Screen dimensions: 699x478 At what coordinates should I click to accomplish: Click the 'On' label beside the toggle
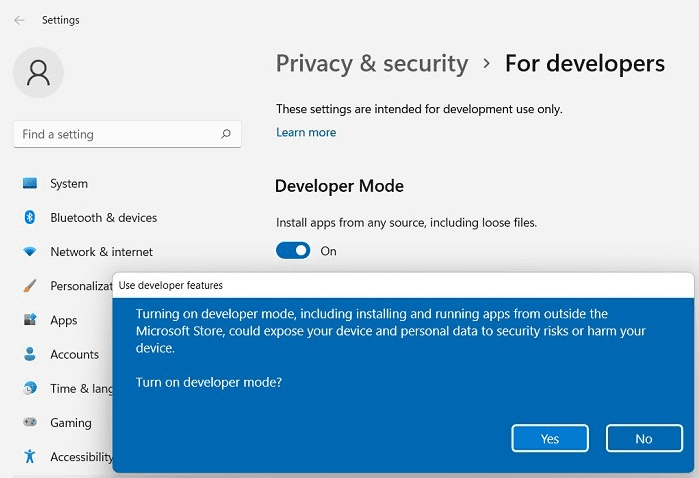[329, 251]
